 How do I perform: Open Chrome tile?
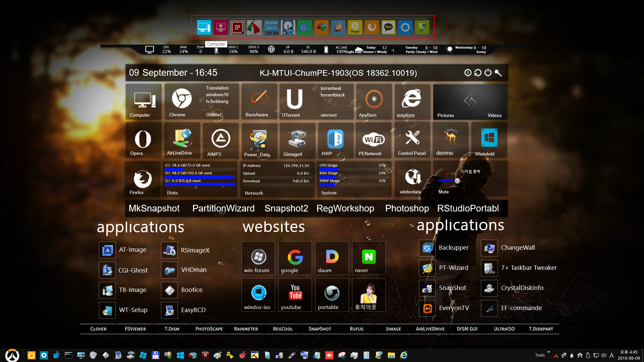tap(181, 102)
